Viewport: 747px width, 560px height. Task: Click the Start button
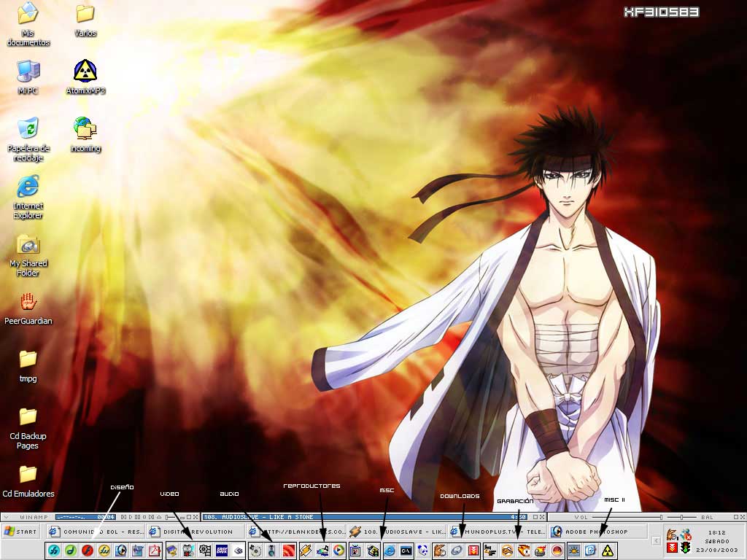coord(20,532)
